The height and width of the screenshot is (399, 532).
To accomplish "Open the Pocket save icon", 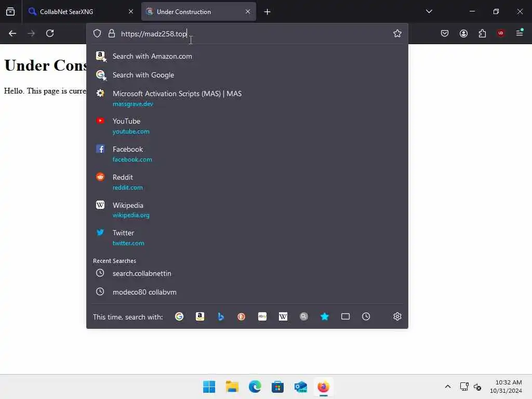I will click(x=445, y=33).
